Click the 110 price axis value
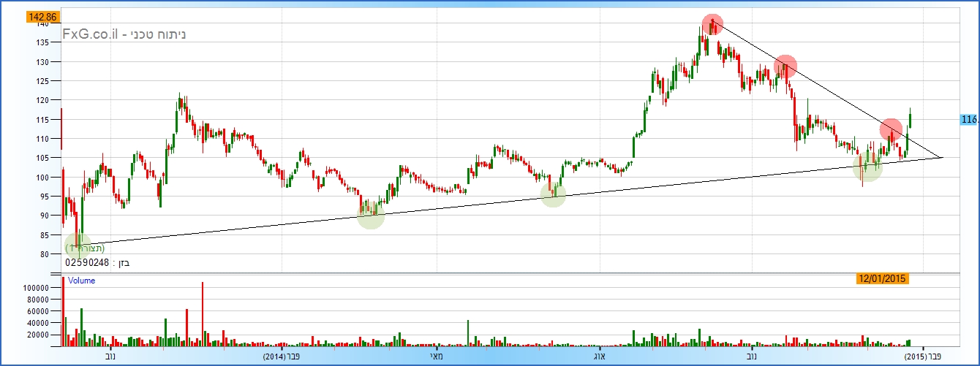 [x=42, y=139]
